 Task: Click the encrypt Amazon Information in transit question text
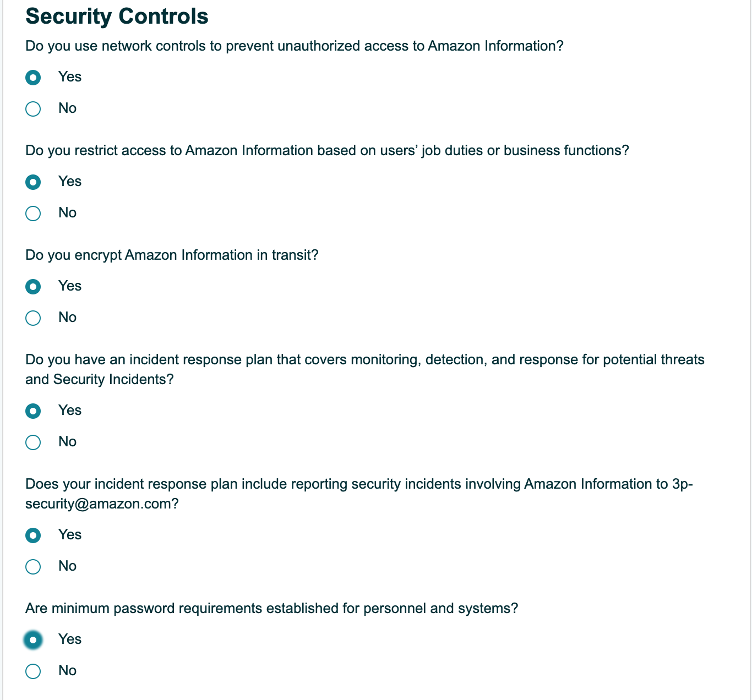[x=172, y=255]
